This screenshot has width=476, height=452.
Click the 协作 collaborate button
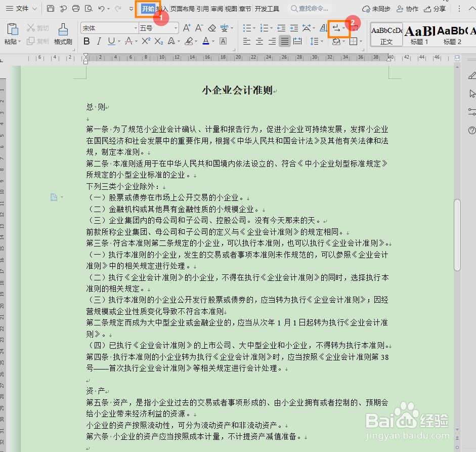point(407,9)
